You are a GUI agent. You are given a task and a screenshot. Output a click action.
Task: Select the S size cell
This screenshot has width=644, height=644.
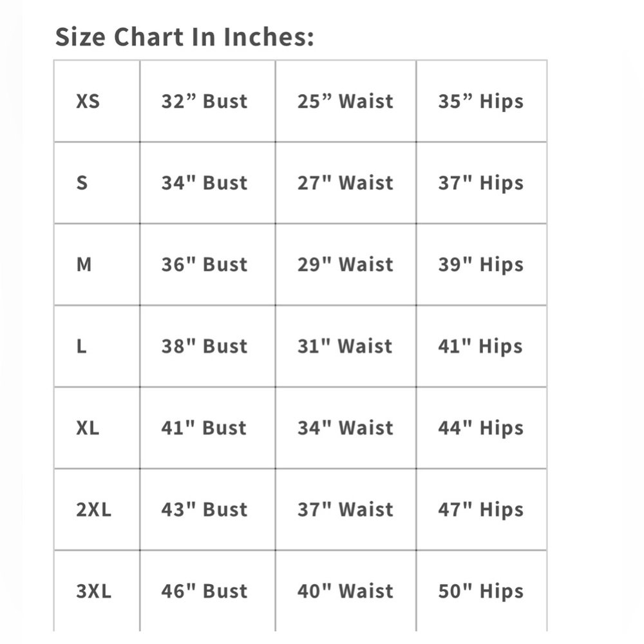coord(97,183)
